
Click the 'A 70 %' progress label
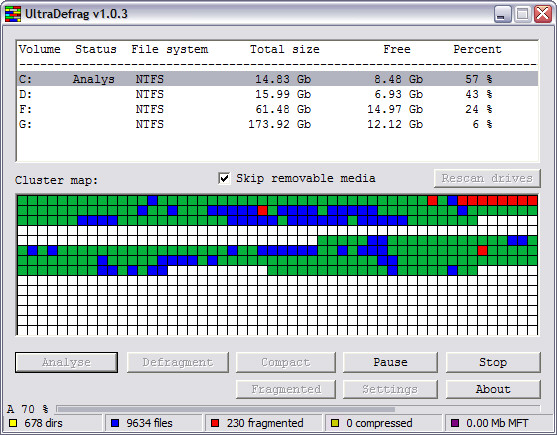coord(27,409)
